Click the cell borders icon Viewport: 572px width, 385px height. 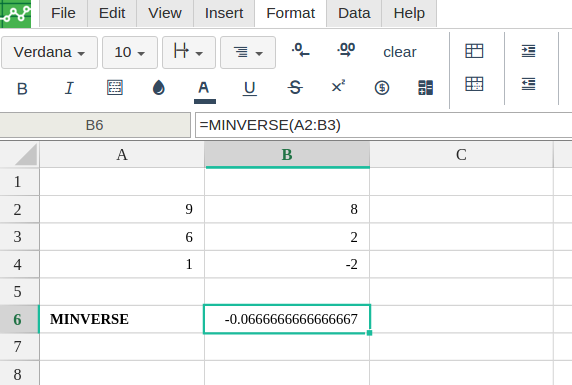pos(115,88)
